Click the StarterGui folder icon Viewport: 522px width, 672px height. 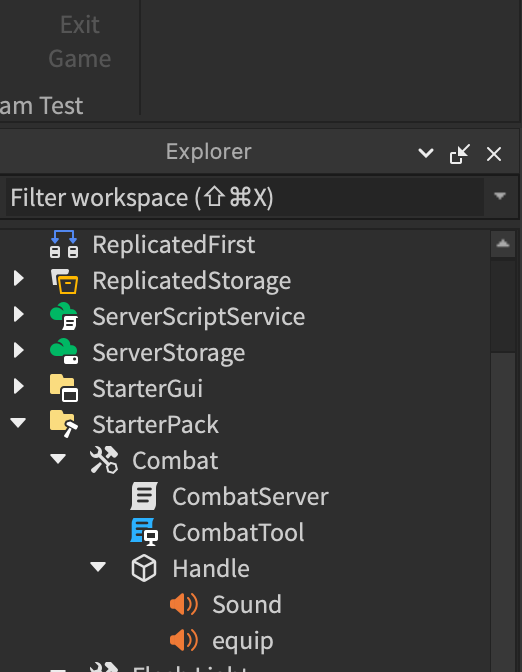[x=64, y=388]
